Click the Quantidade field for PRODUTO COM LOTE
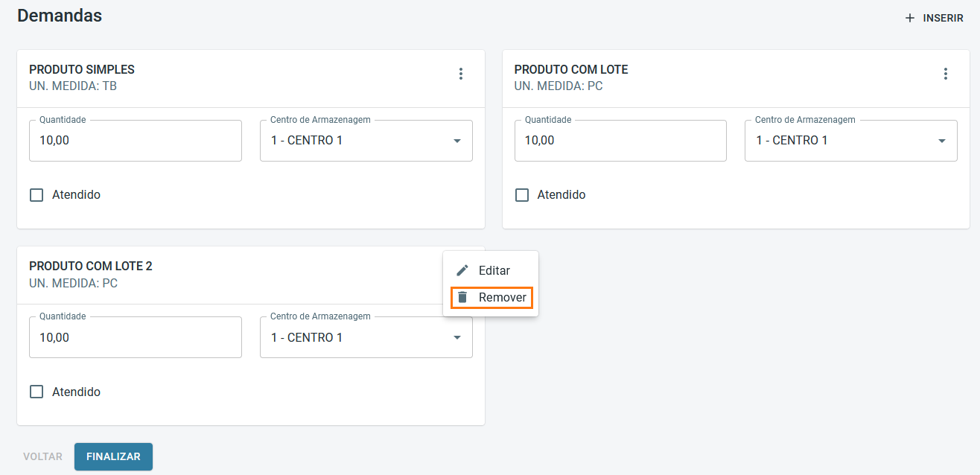The image size is (980, 475). point(620,141)
